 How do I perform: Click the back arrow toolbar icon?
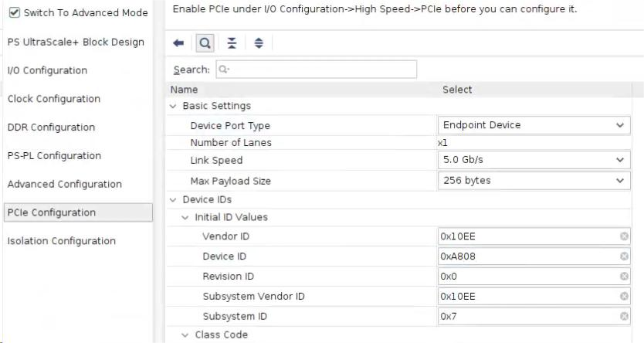coord(178,44)
